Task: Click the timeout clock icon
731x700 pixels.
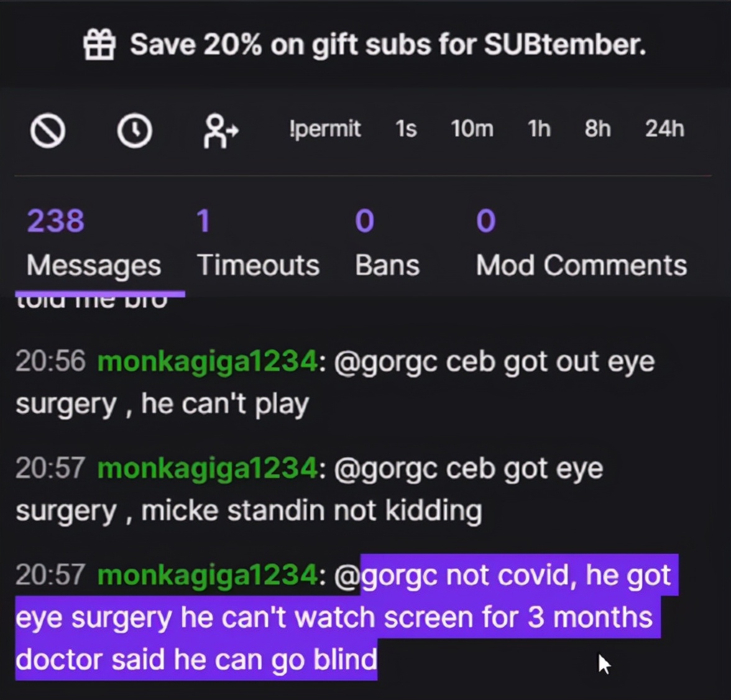Action: tap(134, 131)
